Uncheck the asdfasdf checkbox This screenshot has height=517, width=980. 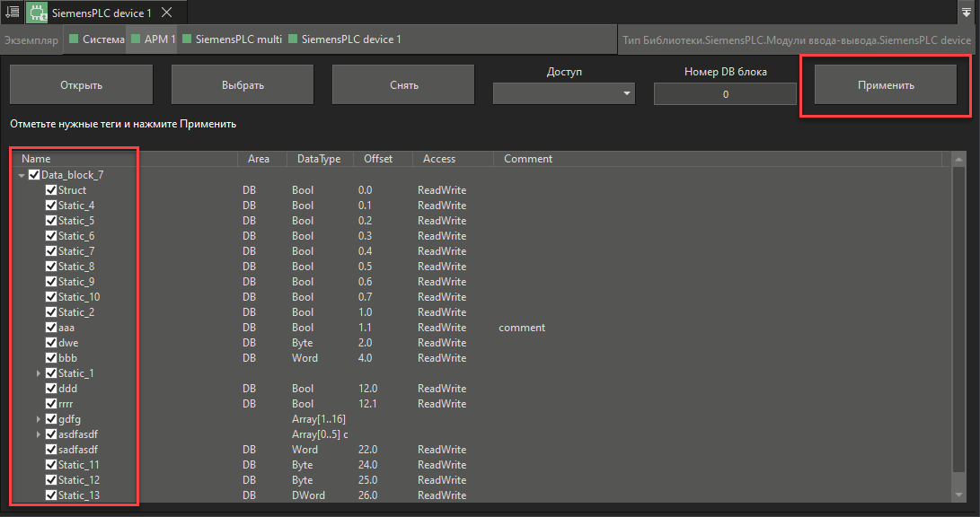pos(51,434)
